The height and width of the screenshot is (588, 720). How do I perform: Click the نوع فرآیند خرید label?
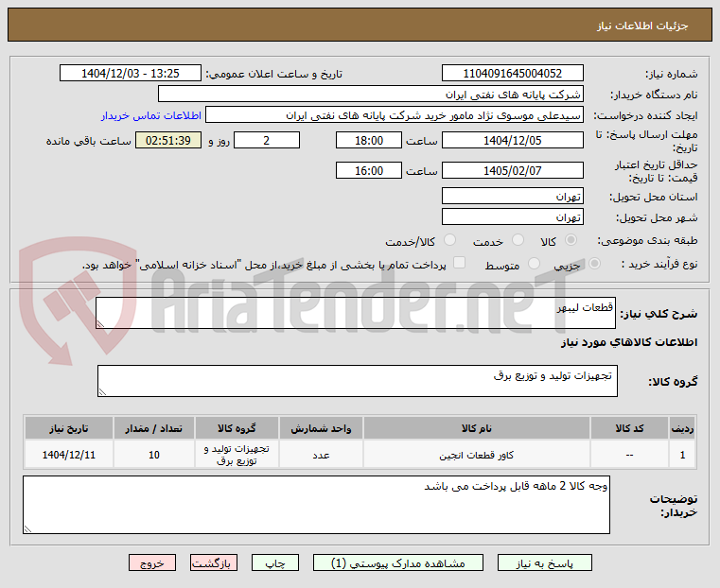click(659, 264)
